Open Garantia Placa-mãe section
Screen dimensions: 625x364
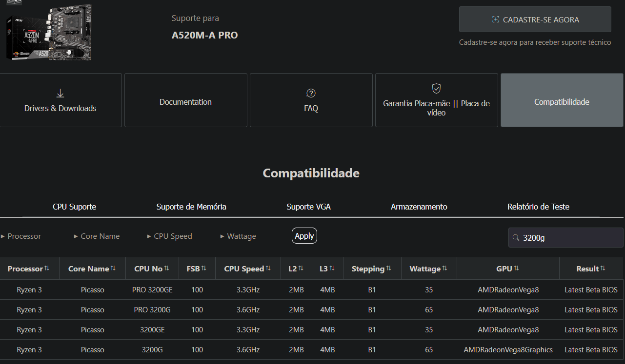(437, 100)
